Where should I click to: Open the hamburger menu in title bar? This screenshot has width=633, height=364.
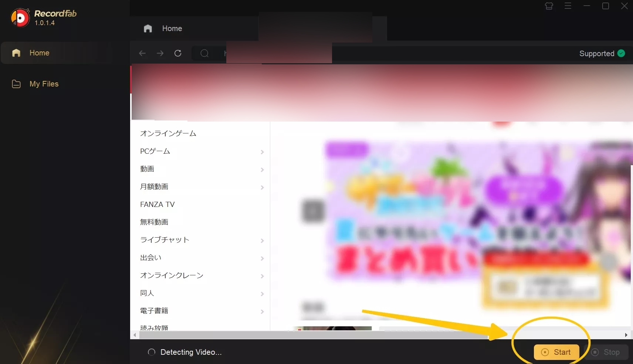(x=568, y=6)
